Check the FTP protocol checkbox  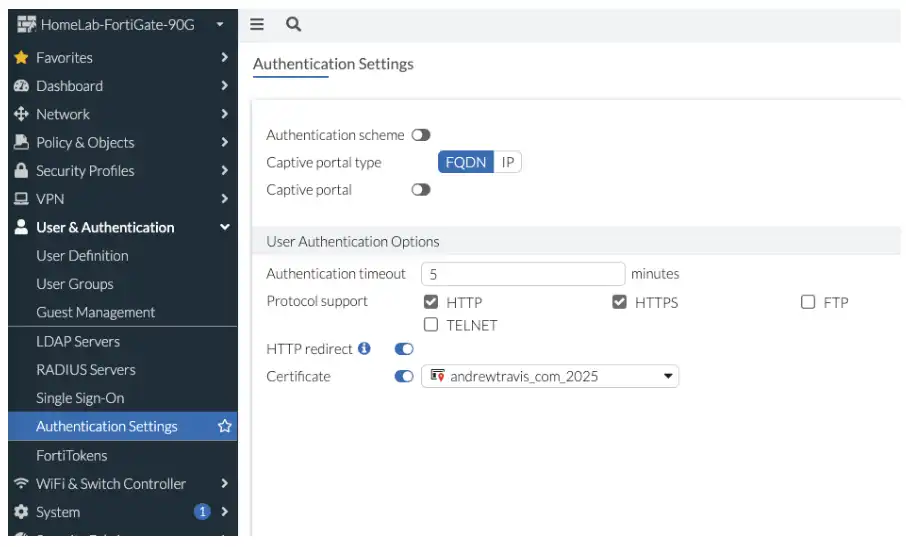tap(808, 302)
